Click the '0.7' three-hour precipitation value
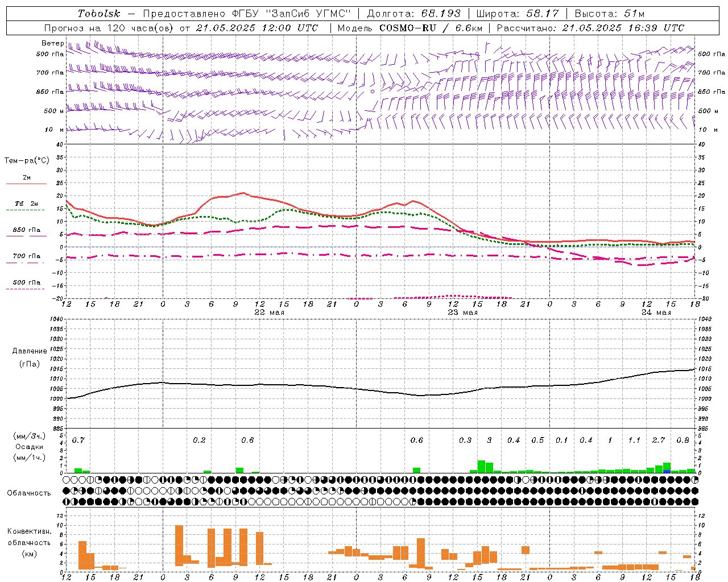The height and width of the screenshot is (582, 728). click(78, 440)
